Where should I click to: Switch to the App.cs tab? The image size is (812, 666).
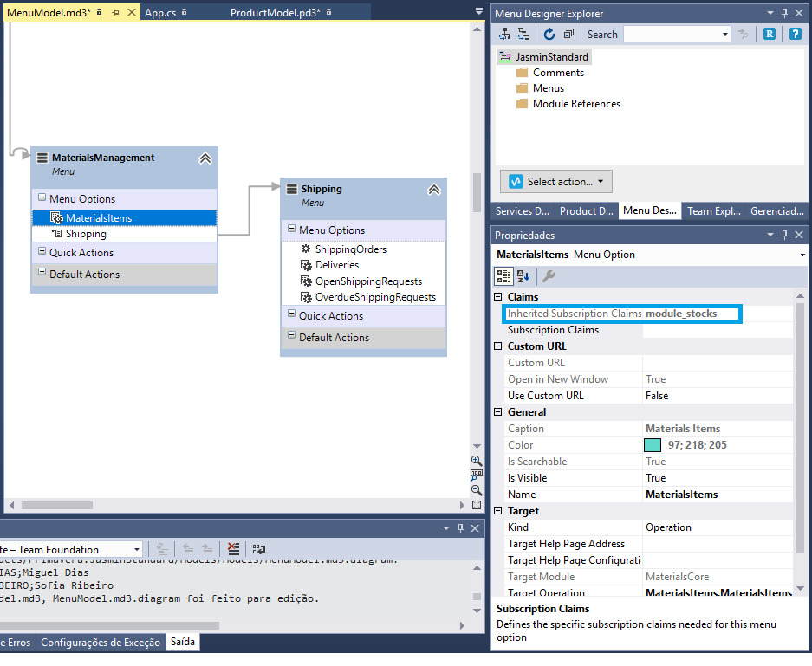[x=160, y=12]
